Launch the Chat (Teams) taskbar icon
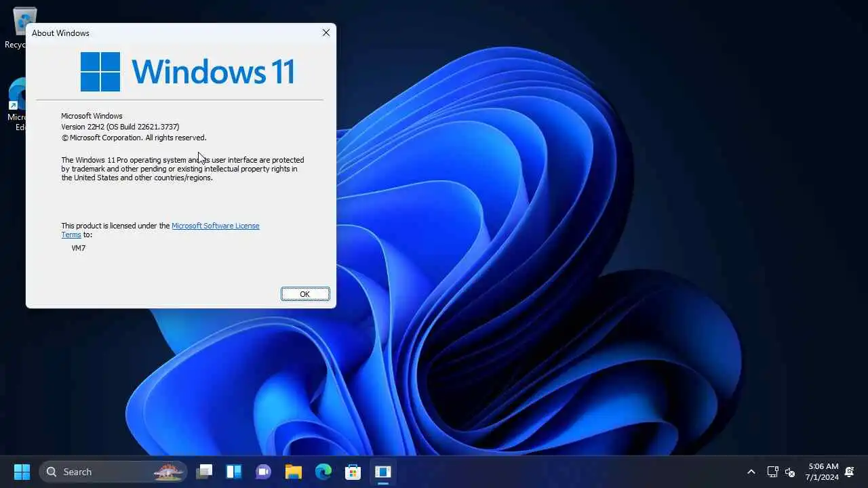 [x=263, y=472]
